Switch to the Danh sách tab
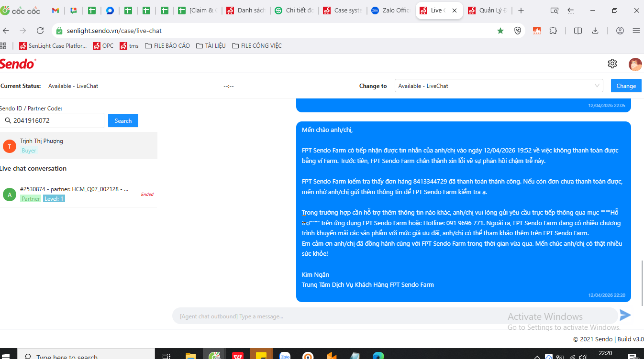 tap(246, 11)
